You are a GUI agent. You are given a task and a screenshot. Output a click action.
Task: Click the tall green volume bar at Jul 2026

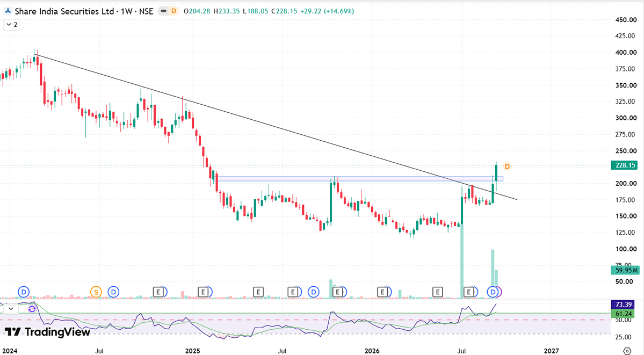click(462, 260)
